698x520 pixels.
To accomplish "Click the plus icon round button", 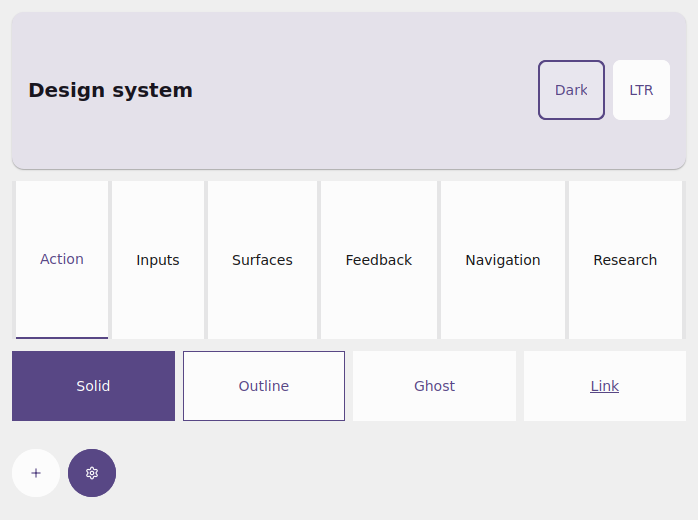I will pyautogui.click(x=36, y=473).
